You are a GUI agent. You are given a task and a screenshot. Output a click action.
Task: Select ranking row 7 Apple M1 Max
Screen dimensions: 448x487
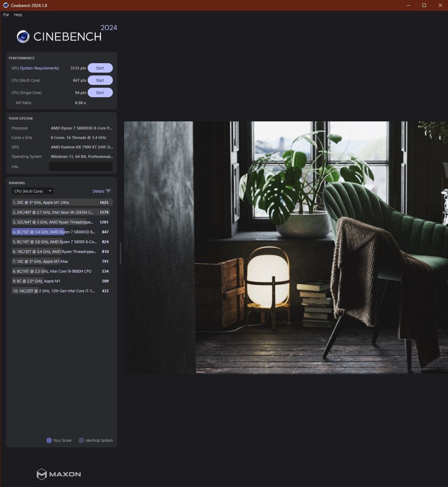tap(62, 261)
